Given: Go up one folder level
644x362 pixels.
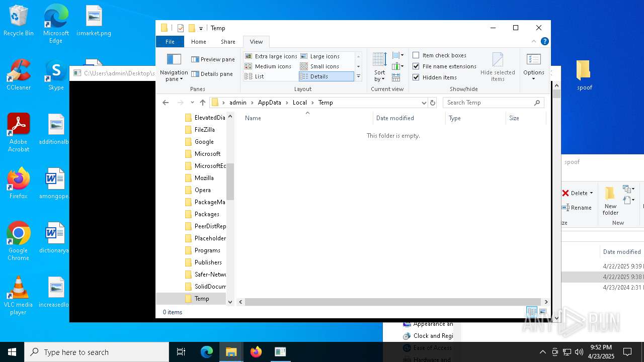Looking at the screenshot, I should point(203,103).
